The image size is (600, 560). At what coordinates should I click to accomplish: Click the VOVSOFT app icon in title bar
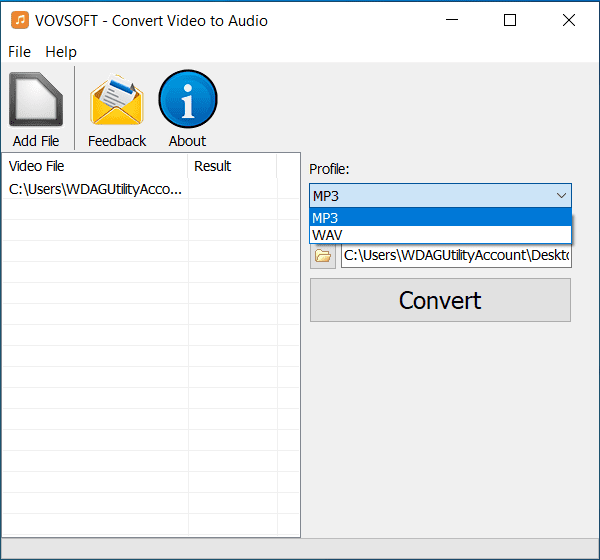click(x=19, y=20)
